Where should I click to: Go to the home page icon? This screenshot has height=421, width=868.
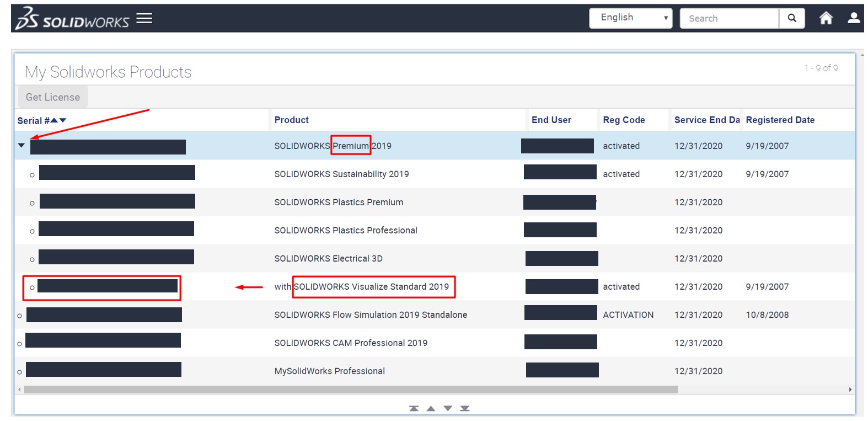pos(826,18)
